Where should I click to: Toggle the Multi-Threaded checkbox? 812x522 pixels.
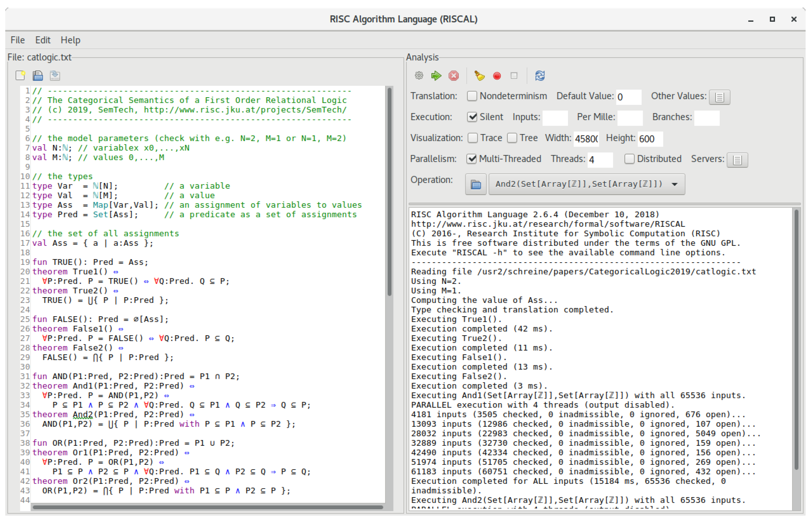tap(471, 159)
